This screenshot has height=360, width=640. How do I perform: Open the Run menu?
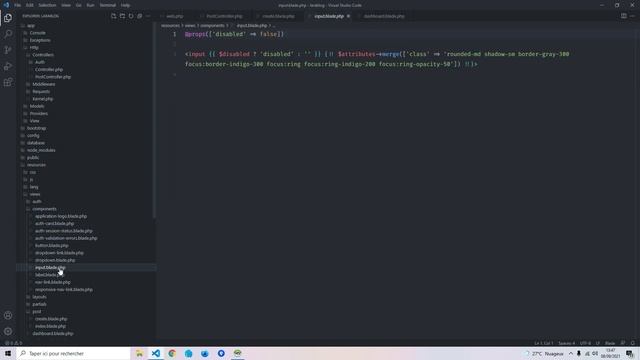coord(91,5)
